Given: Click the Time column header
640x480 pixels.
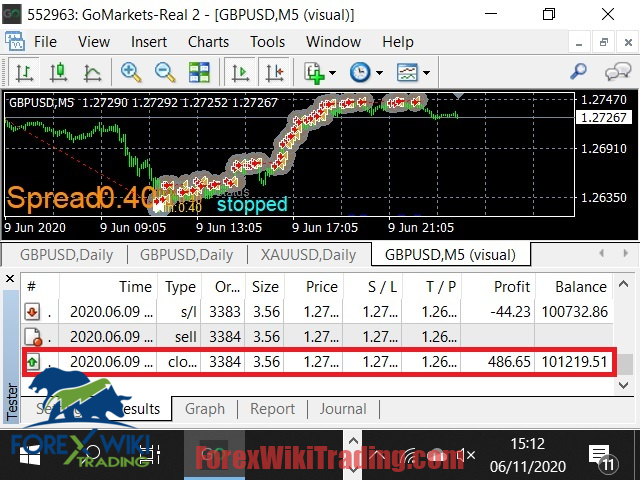Looking at the screenshot, I should click(x=108, y=287).
